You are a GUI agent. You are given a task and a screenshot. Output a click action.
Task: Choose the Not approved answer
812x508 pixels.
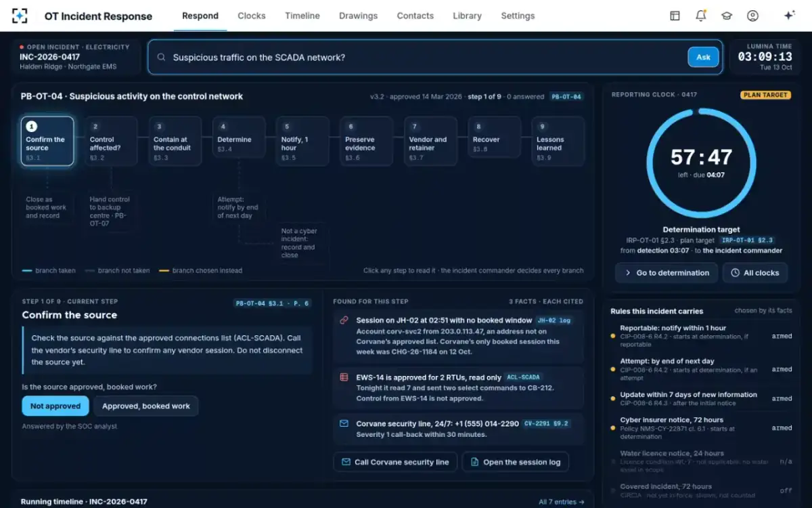[x=55, y=406]
